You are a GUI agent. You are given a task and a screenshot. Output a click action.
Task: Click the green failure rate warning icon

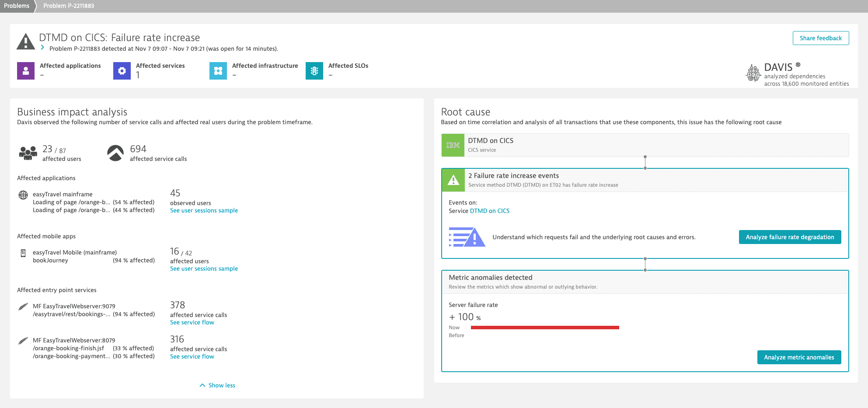[x=453, y=180]
